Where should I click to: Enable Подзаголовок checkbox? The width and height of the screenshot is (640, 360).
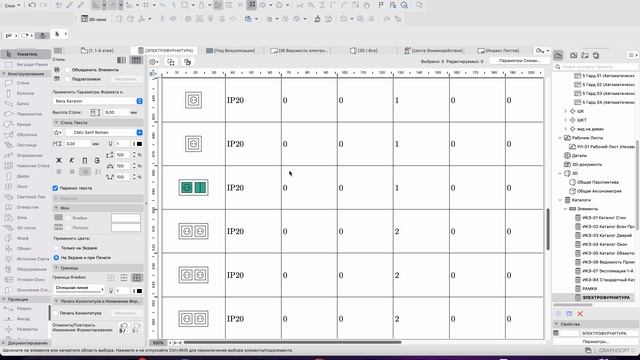point(67,79)
